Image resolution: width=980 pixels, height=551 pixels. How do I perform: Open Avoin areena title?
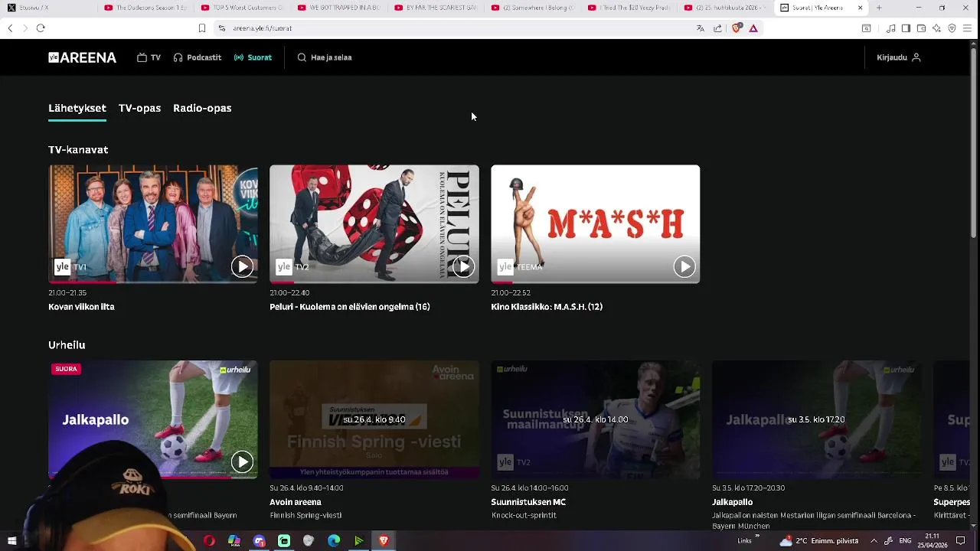click(296, 502)
